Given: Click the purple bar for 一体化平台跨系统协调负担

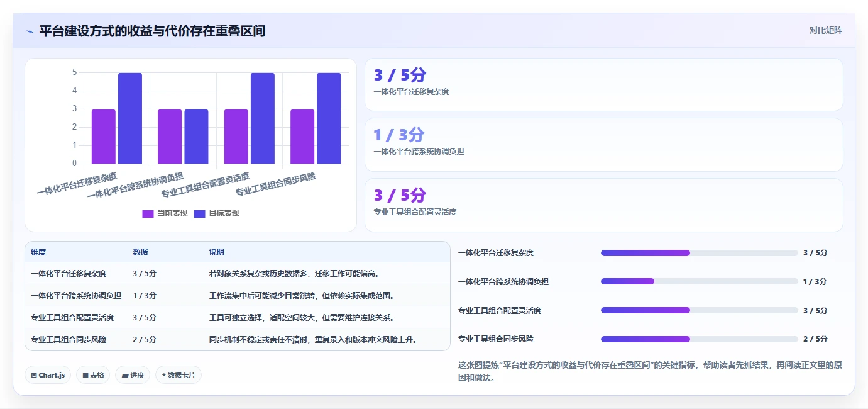Looking at the screenshot, I should pos(170,137).
